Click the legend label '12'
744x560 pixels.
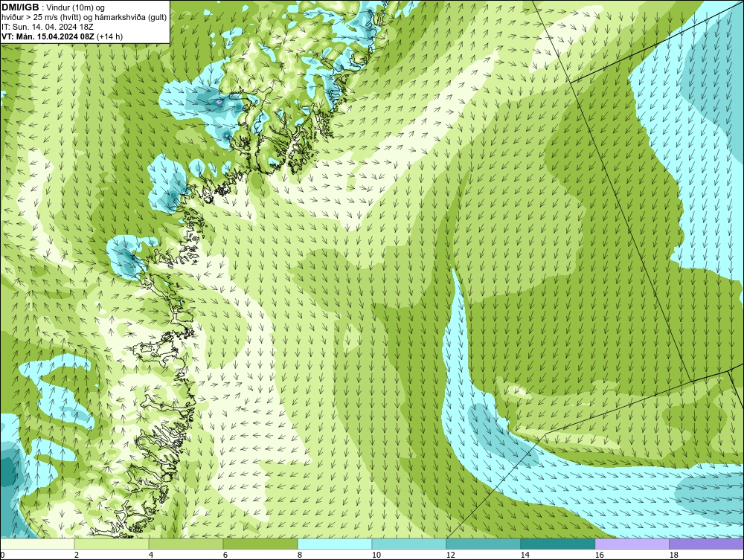(x=451, y=555)
